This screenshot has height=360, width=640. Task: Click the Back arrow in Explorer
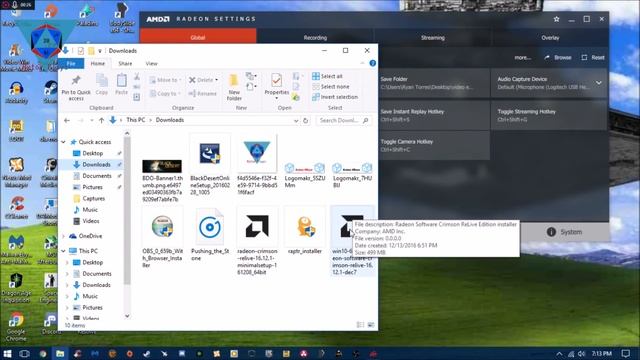(67, 120)
